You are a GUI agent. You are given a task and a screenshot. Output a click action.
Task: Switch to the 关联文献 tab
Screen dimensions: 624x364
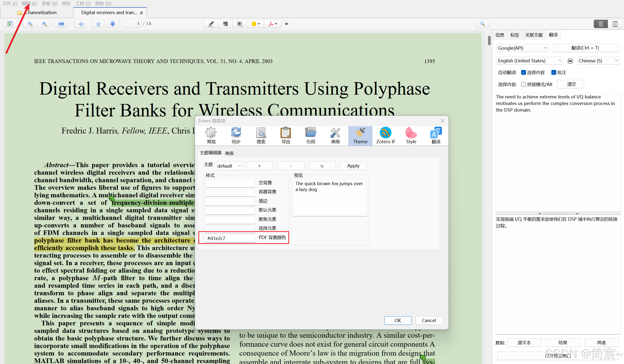click(x=534, y=35)
